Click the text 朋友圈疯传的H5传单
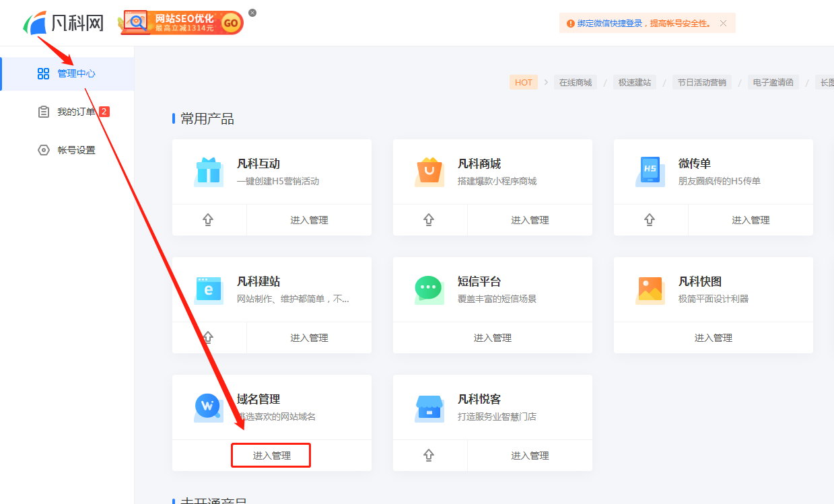The height and width of the screenshot is (504, 834). tap(720, 181)
